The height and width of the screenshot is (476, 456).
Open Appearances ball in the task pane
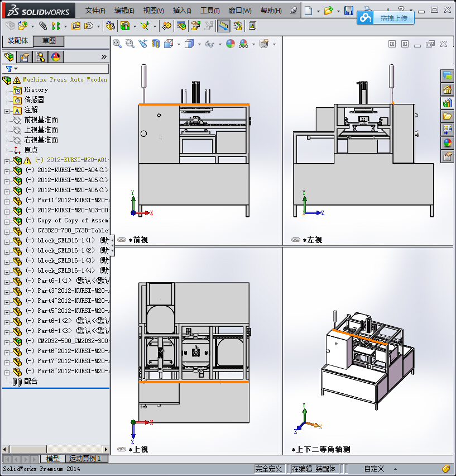pyautogui.click(x=447, y=143)
